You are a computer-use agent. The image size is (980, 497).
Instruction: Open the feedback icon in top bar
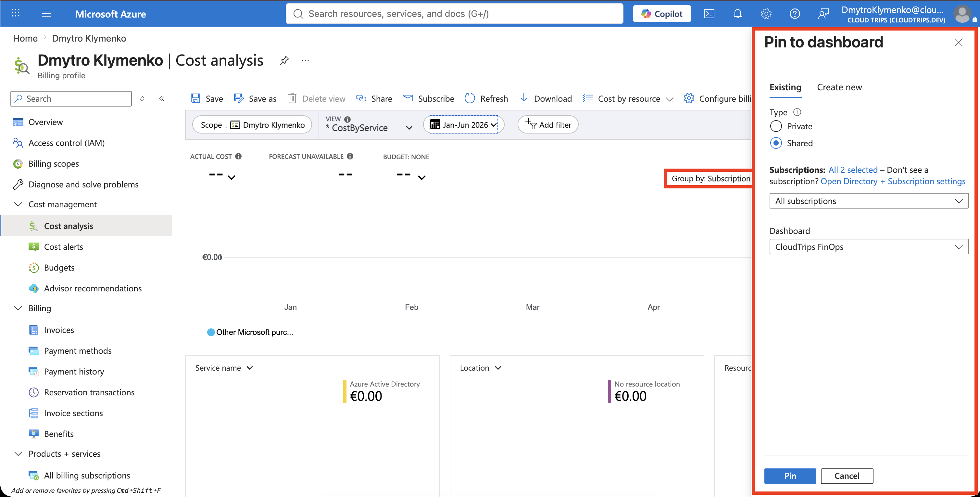point(823,14)
